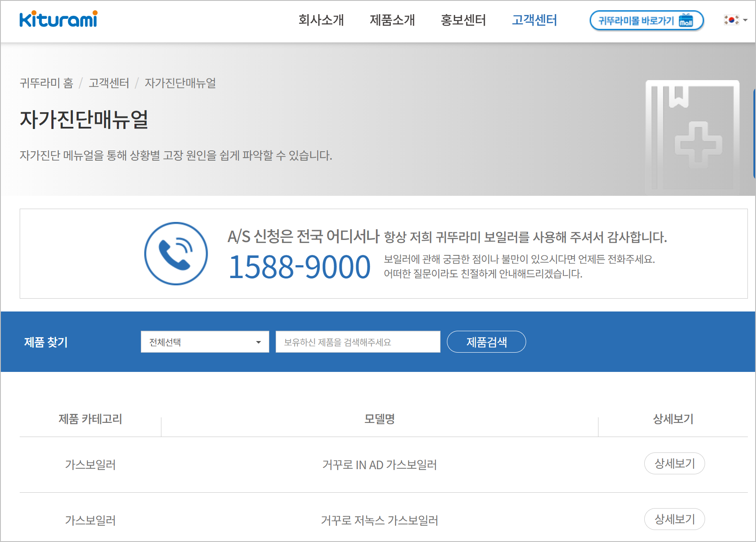This screenshot has width=756, height=542.
Task: Open the Korean flag language selector
Action: click(735, 20)
